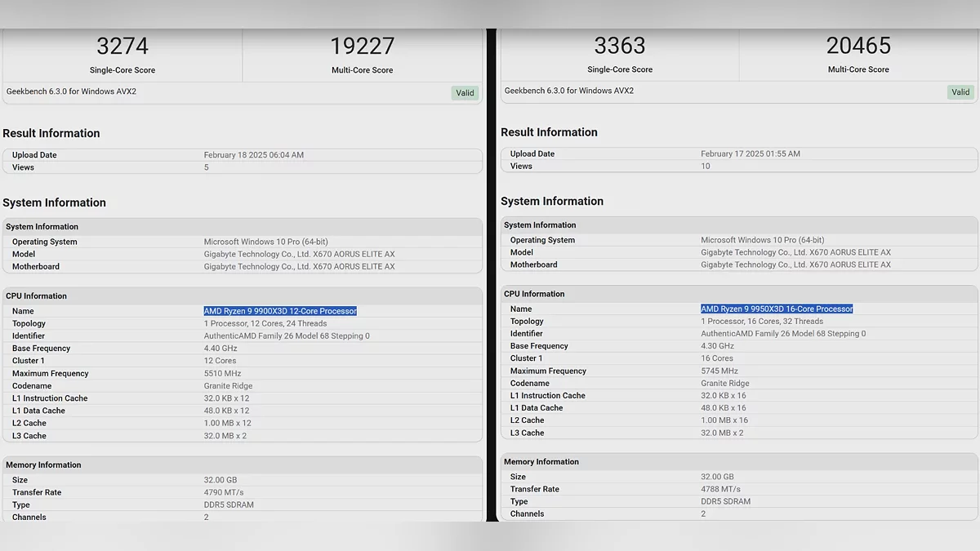Click the right System Information heading

552,201
